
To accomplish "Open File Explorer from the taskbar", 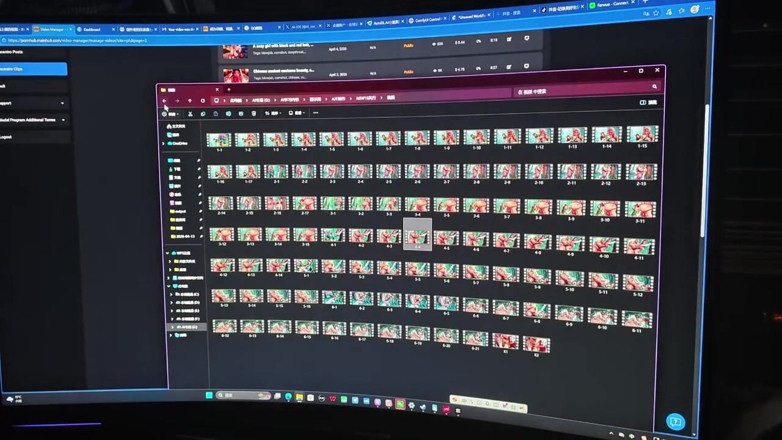I will click(299, 398).
